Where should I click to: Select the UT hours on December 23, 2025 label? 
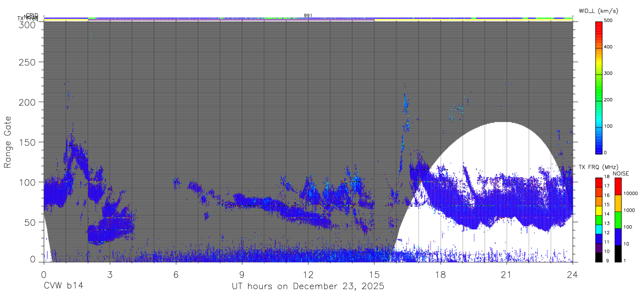[x=308, y=287]
